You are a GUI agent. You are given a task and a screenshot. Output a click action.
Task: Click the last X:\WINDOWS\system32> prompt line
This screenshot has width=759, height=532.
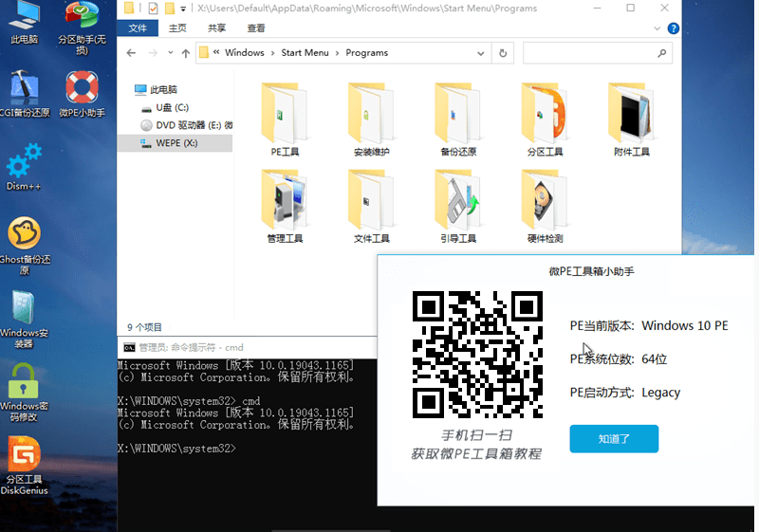176,449
